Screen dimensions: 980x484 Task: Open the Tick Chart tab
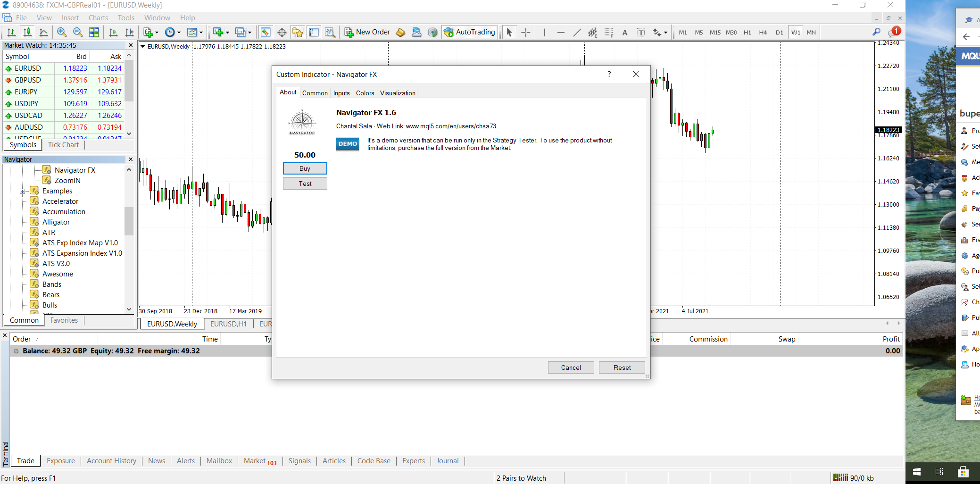(x=63, y=145)
